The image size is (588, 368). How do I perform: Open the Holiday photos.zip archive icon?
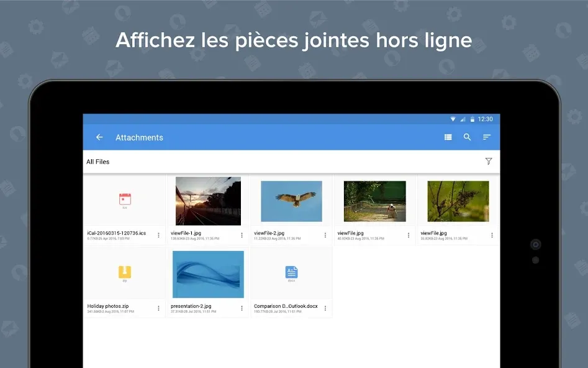tap(125, 274)
